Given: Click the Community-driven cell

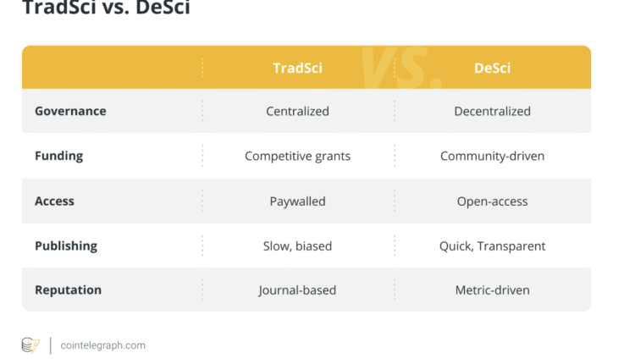Looking at the screenshot, I should 492,156.
